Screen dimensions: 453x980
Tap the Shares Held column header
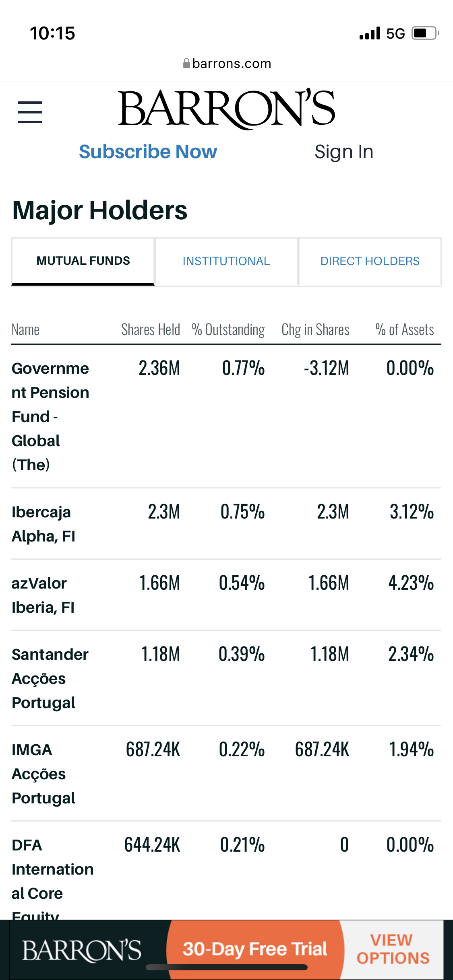(151, 330)
